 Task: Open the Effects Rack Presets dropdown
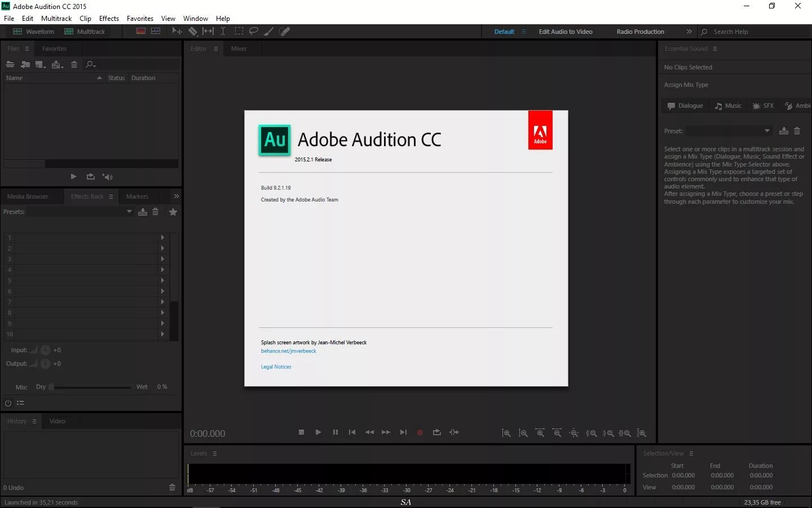click(80, 212)
